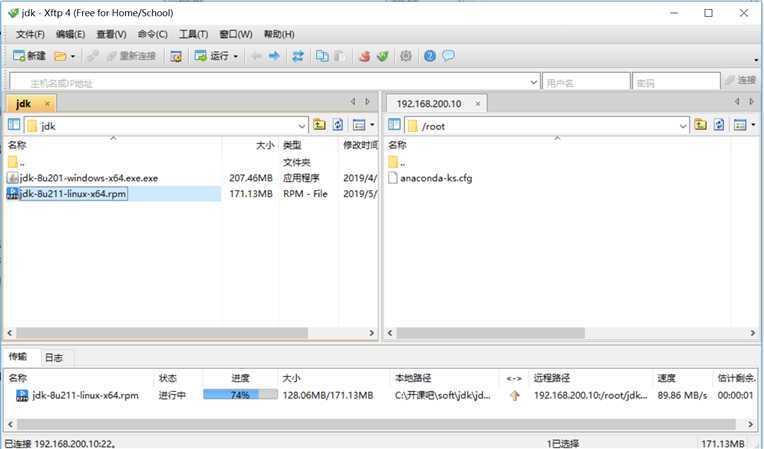
Task: Open the sessions folder icon in toolbar
Action: [60, 56]
